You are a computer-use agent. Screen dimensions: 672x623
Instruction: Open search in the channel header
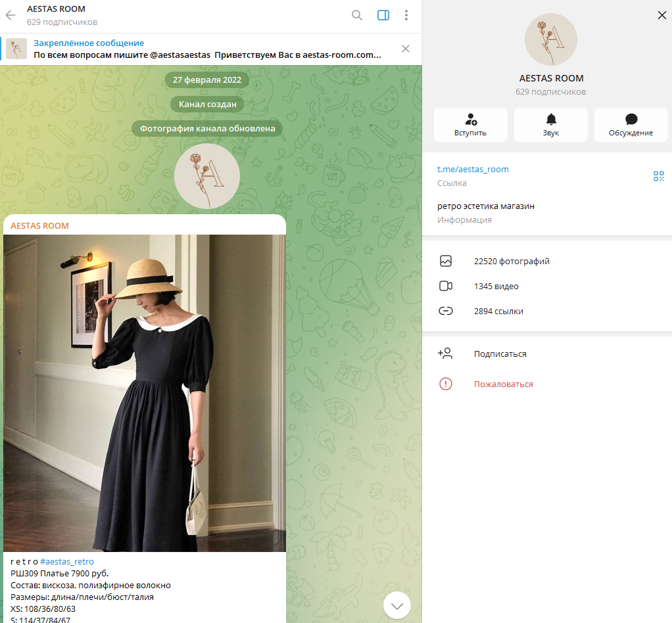(x=357, y=15)
